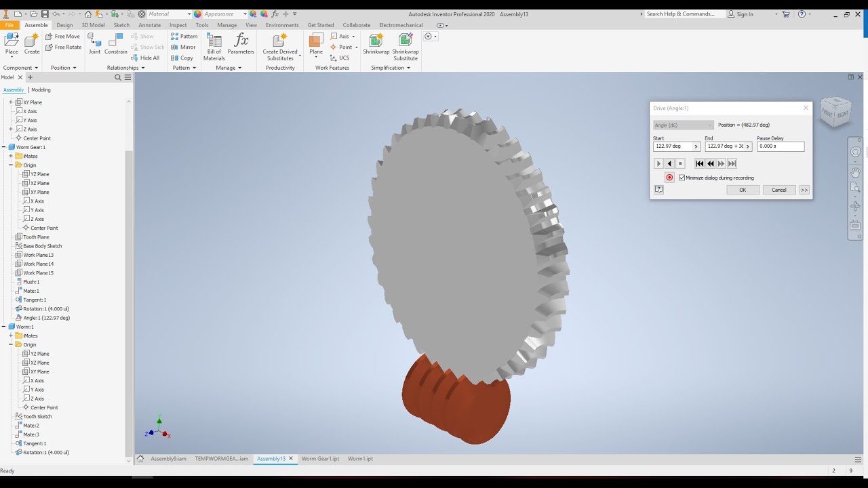Click Hide All relationships
The height and width of the screenshot is (488, 868).
(145, 58)
